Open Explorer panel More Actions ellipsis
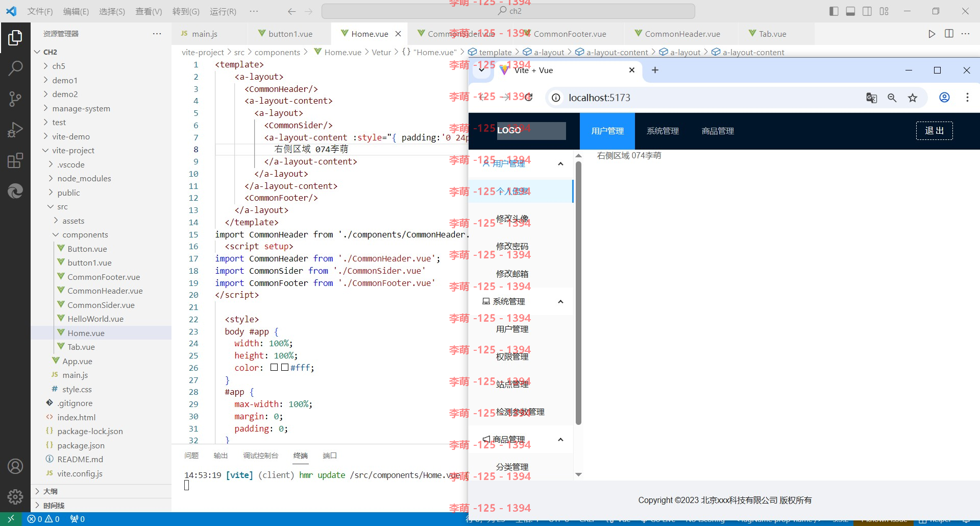 pyautogui.click(x=157, y=34)
